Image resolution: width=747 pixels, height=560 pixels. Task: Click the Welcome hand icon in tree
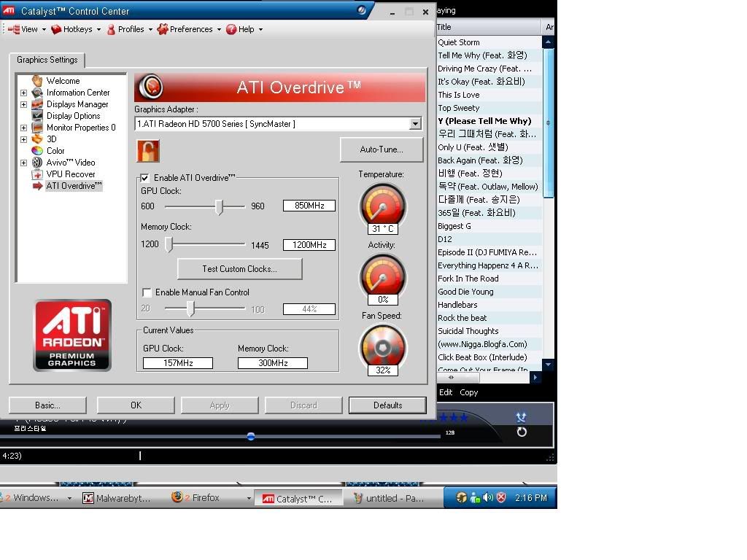(x=37, y=81)
